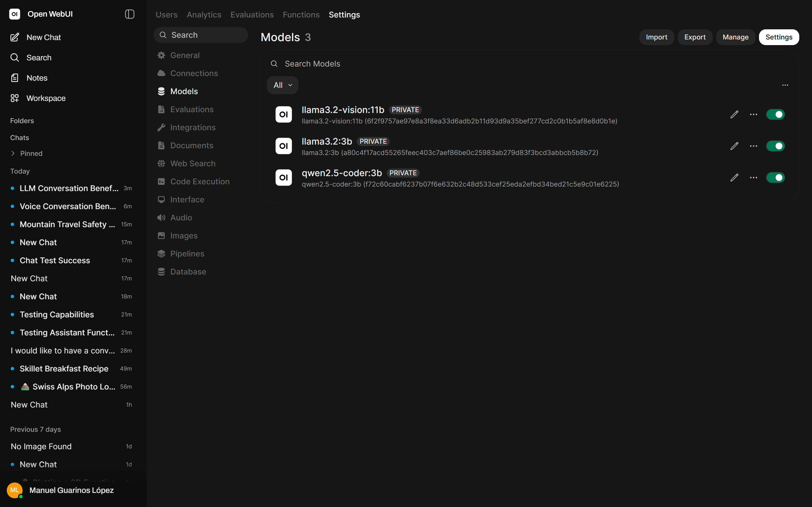Screen dimensions: 812x507
Task: Click the New Chat pencil icon
Action: coord(14,37)
